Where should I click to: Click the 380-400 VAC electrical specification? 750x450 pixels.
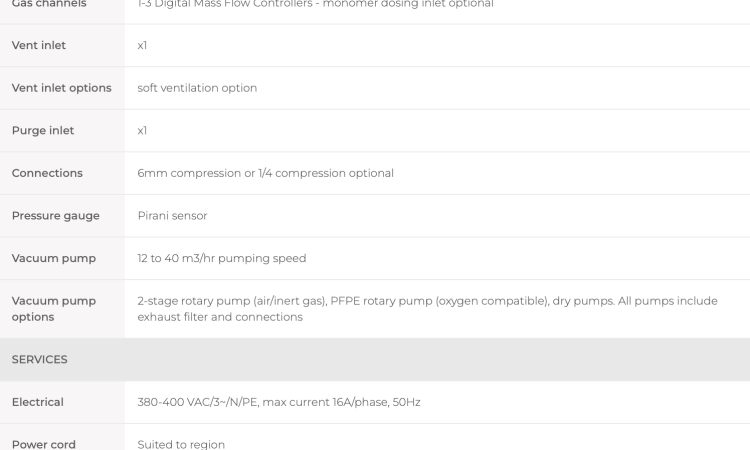(x=279, y=402)
